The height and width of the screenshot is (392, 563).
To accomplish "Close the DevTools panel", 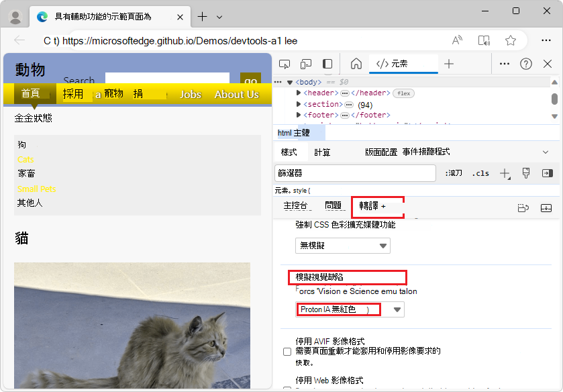I will pyautogui.click(x=548, y=64).
